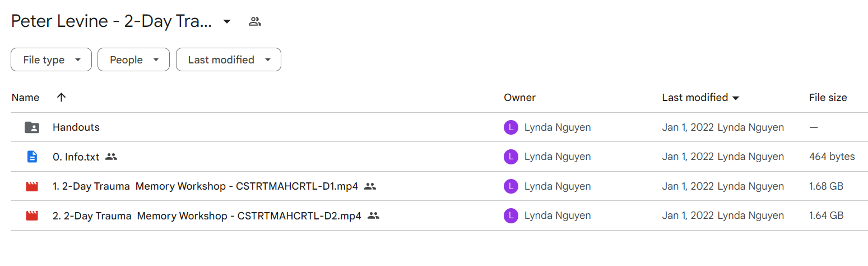This screenshot has height=266, width=868.
Task: Click Lynda Nguyen's avatar in the Handouts row
Action: 510,127
